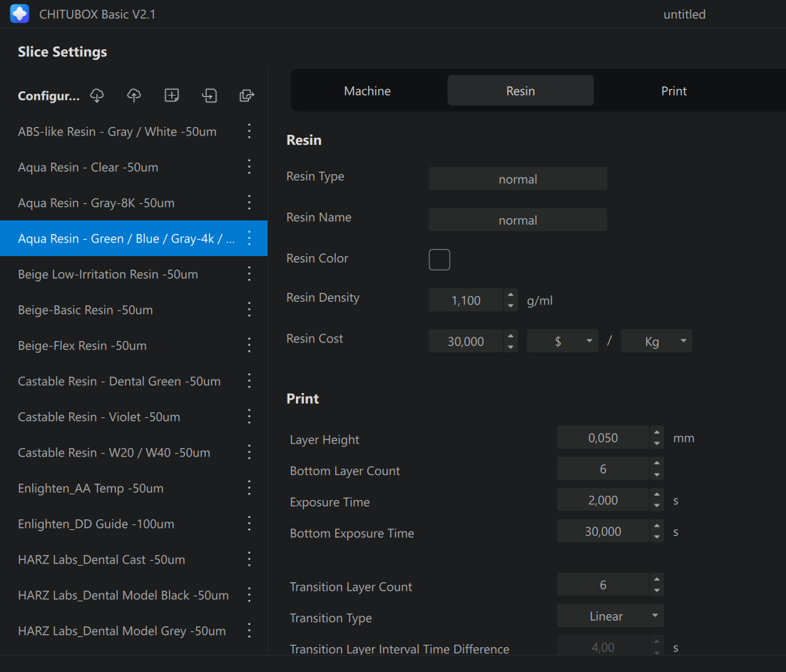Select Enlighten_AA Temp -50um profile

click(x=133, y=488)
